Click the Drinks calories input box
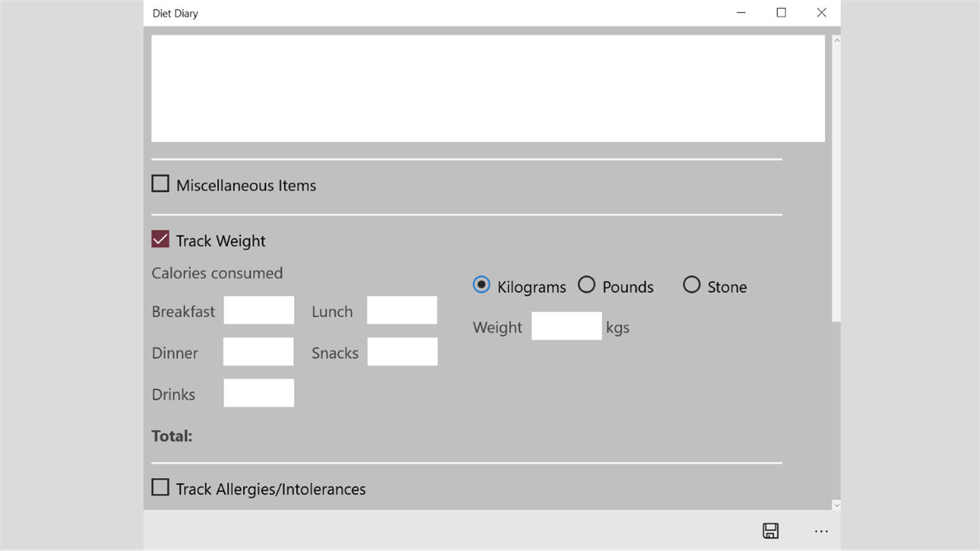Image resolution: width=980 pixels, height=551 pixels. click(259, 393)
